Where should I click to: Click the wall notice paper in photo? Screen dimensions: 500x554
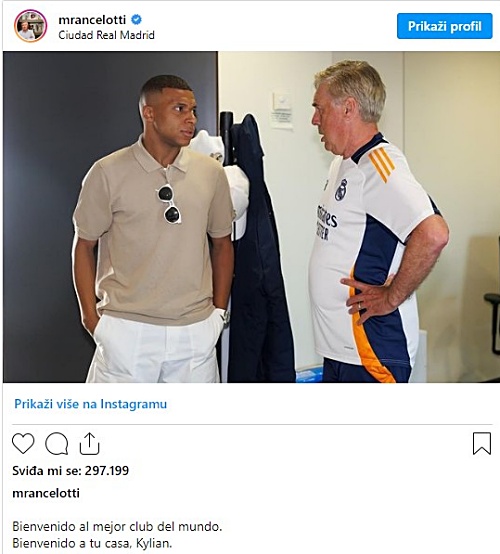[x=282, y=110]
